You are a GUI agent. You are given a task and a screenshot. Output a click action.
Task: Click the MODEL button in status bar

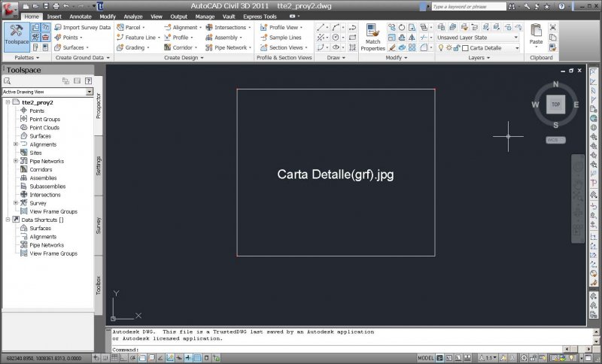(425, 358)
